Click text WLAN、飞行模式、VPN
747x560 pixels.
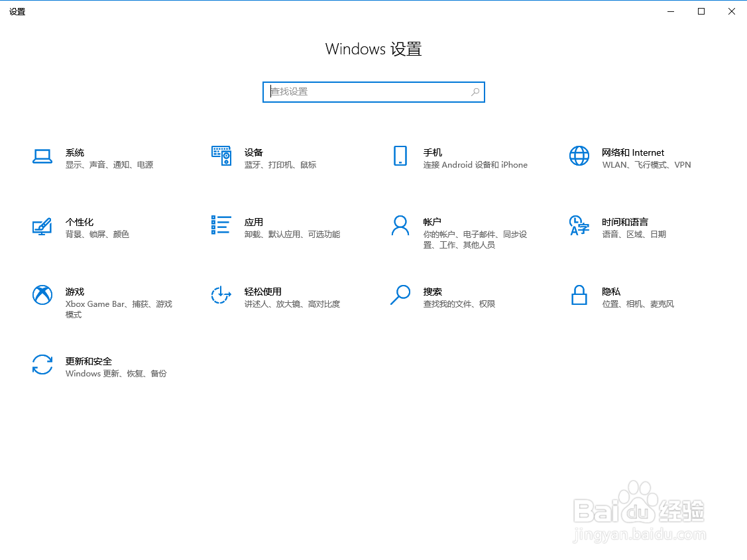tap(646, 165)
